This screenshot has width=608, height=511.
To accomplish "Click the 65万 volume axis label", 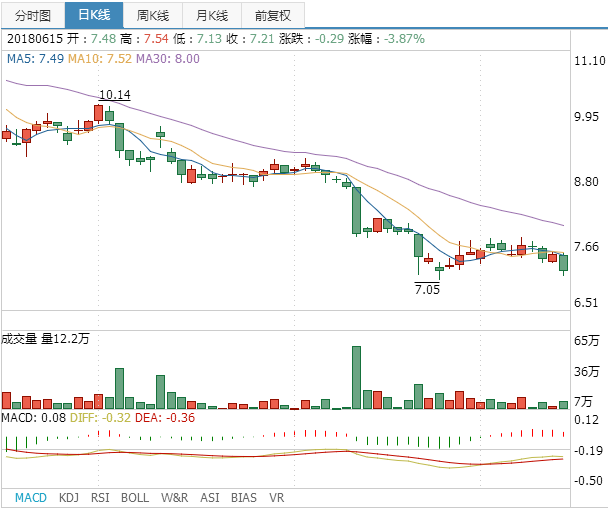I will pos(586,340).
